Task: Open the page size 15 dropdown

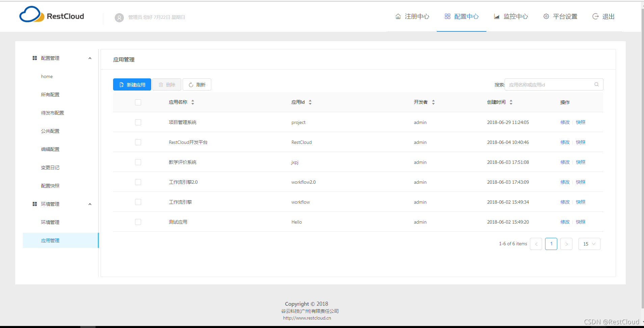Action: tap(589, 244)
